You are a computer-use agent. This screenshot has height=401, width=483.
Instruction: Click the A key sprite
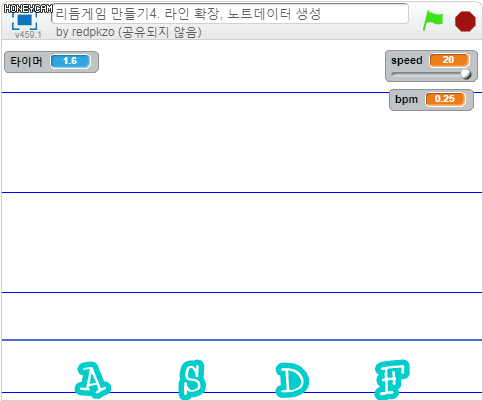click(92, 380)
